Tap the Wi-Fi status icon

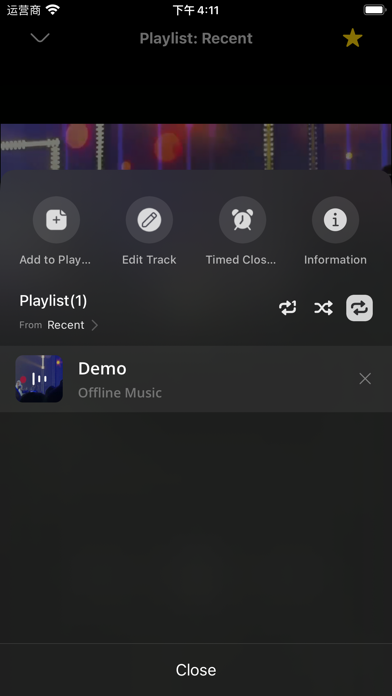coord(53,10)
